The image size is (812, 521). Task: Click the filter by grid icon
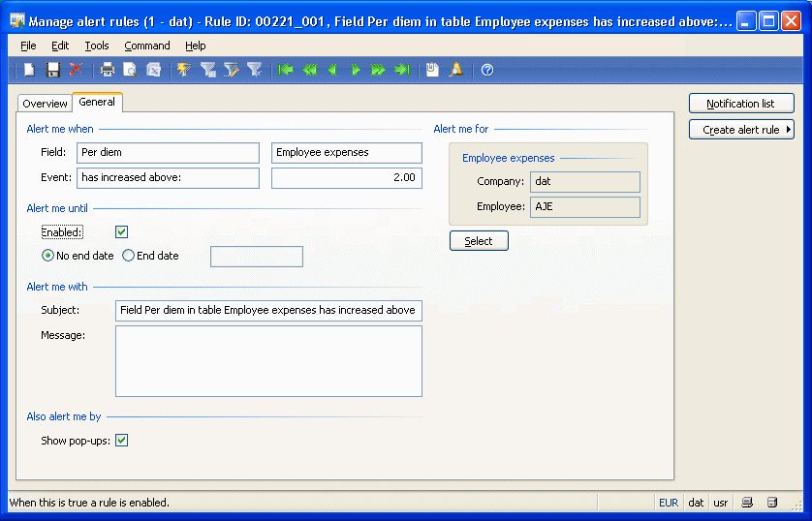tap(208, 70)
